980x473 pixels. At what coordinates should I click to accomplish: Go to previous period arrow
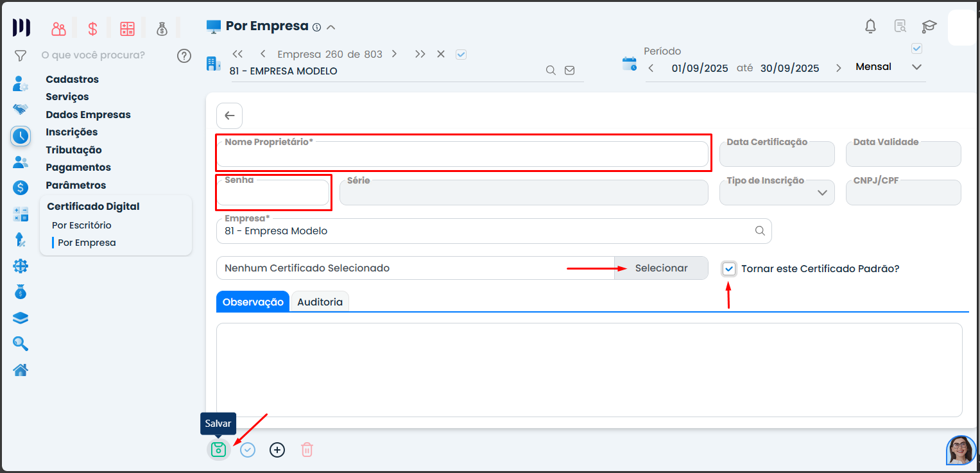(651, 68)
